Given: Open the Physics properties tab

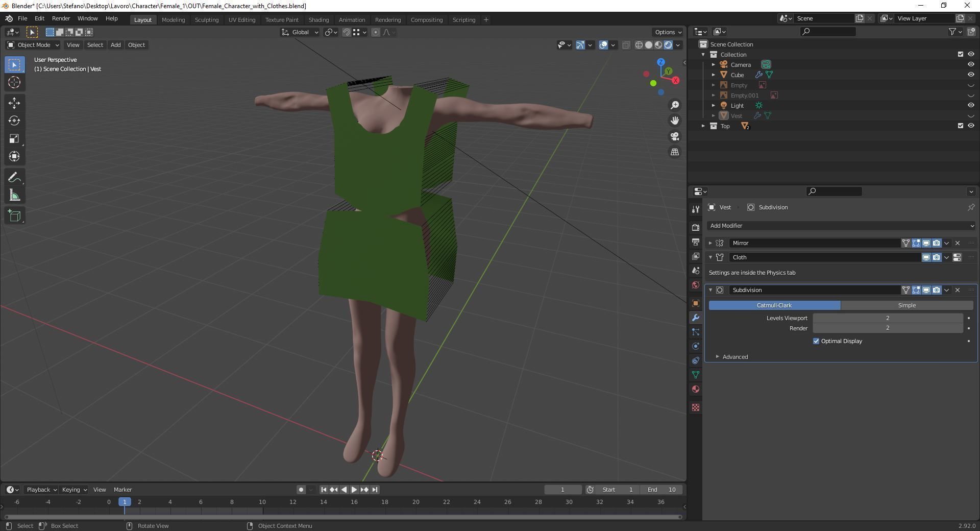Looking at the screenshot, I should tap(695, 346).
